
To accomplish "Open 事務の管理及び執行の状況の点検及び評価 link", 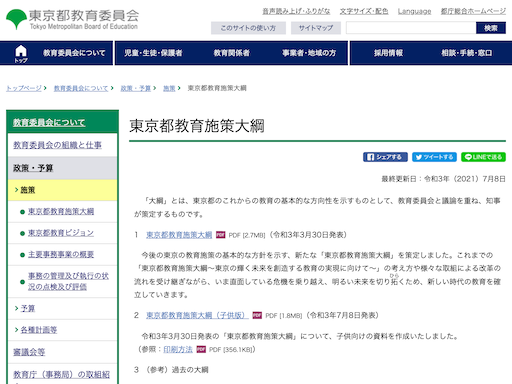I will pyautogui.click(x=68, y=281).
